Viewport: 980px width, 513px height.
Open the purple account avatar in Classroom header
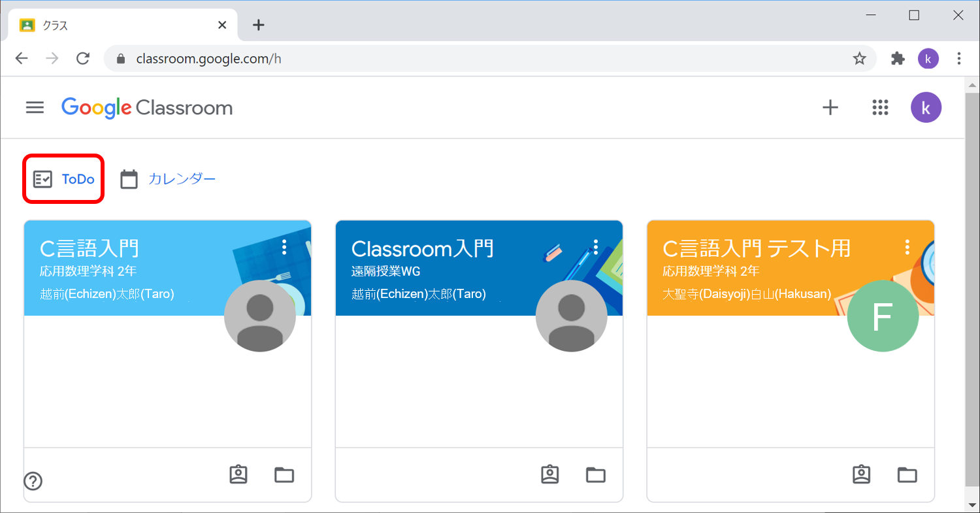926,108
